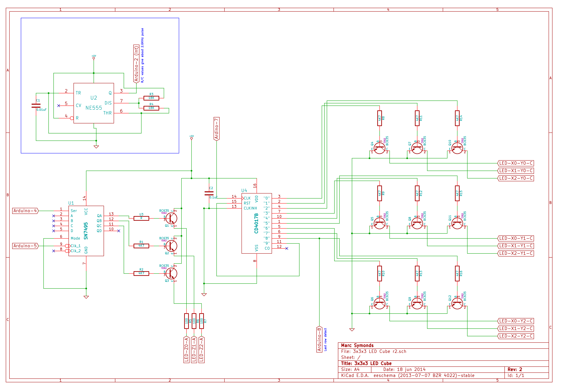Select the no-connect cross on CO pin 12
Viewport: 563px width, 392px height.
pyautogui.click(x=287, y=248)
